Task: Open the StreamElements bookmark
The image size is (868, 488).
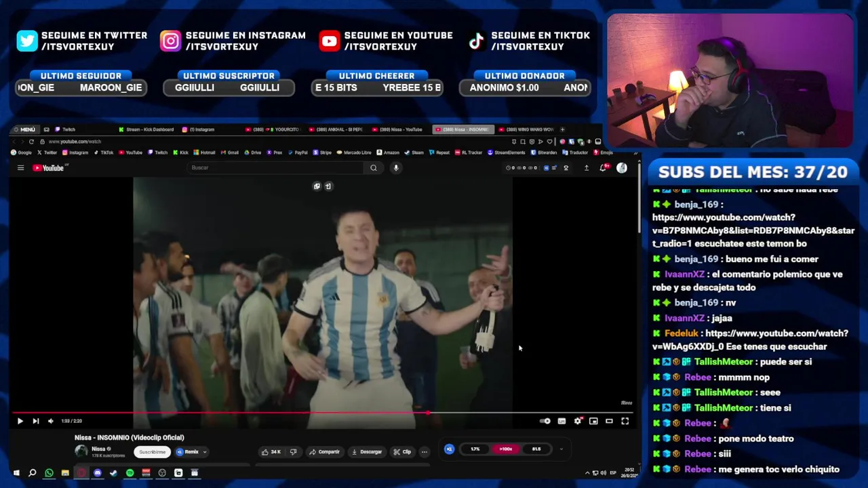Action: (507, 152)
